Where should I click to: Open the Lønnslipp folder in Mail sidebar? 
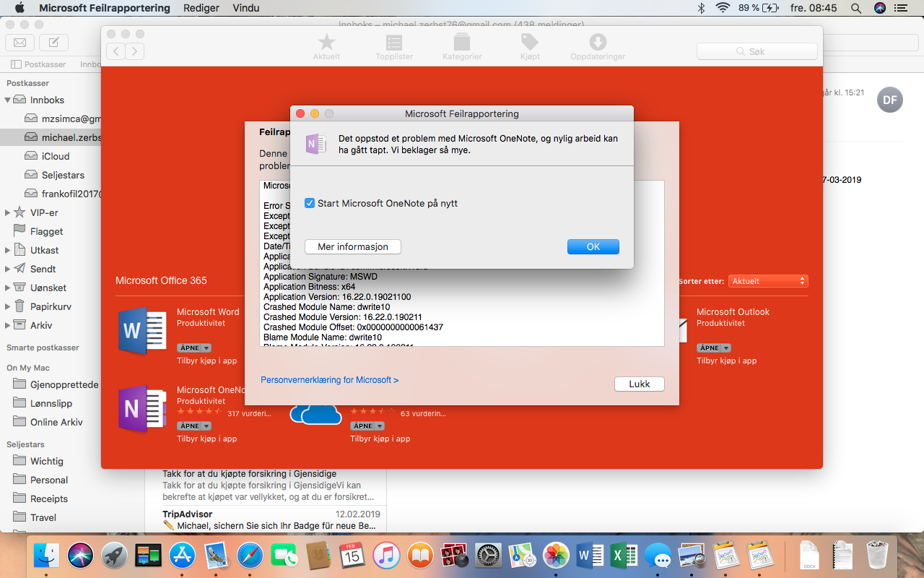(x=51, y=404)
